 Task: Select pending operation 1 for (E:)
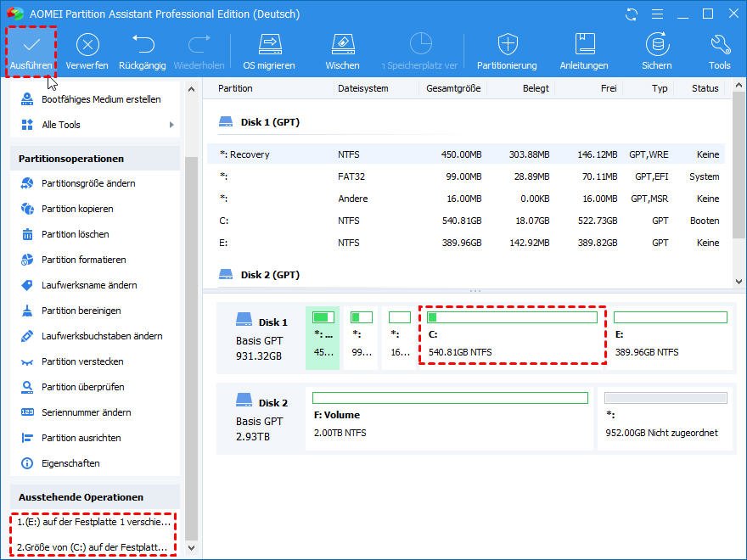click(x=93, y=523)
